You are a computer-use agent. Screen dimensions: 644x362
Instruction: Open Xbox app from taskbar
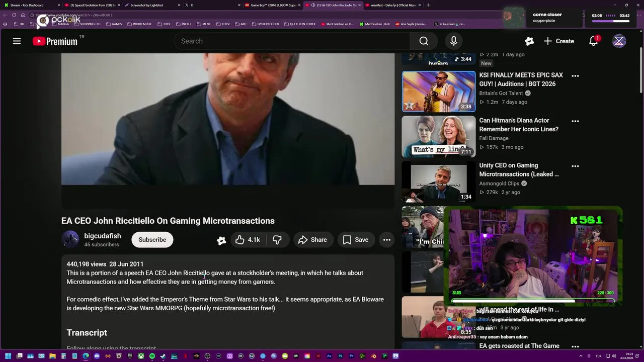coord(141,356)
